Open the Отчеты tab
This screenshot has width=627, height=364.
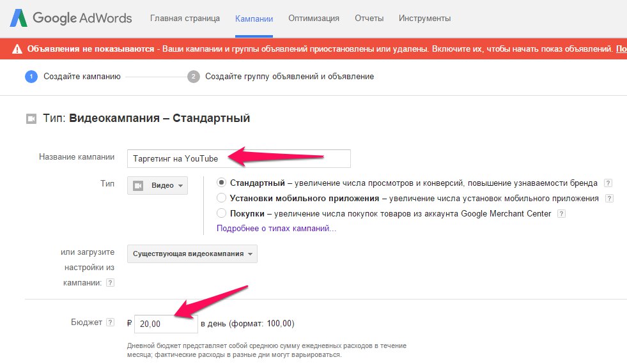tap(369, 19)
